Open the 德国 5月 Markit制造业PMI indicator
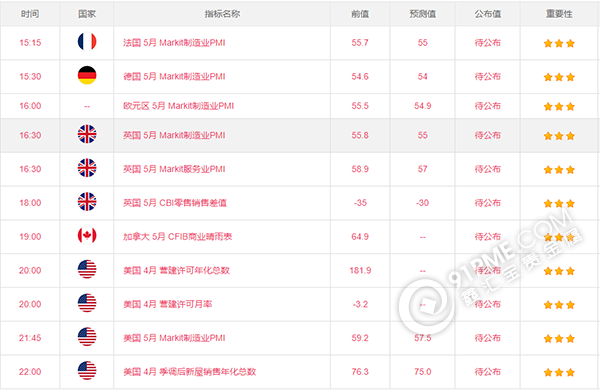 point(174,77)
